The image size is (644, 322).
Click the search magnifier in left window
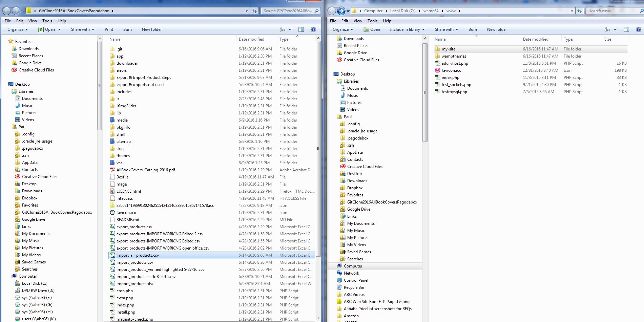point(317,11)
